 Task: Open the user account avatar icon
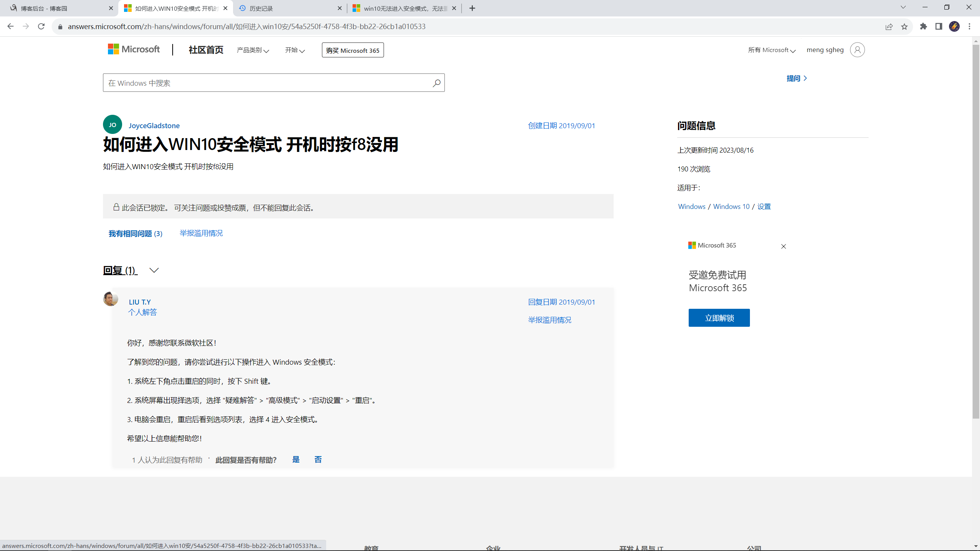pos(857,50)
